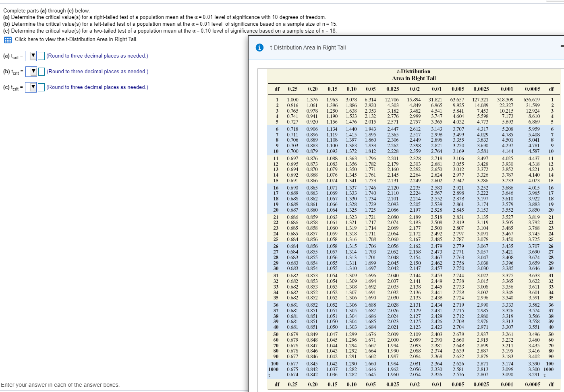Click value 3.499 in the df 7 row
Screen dimensions: 564x392
458,135
